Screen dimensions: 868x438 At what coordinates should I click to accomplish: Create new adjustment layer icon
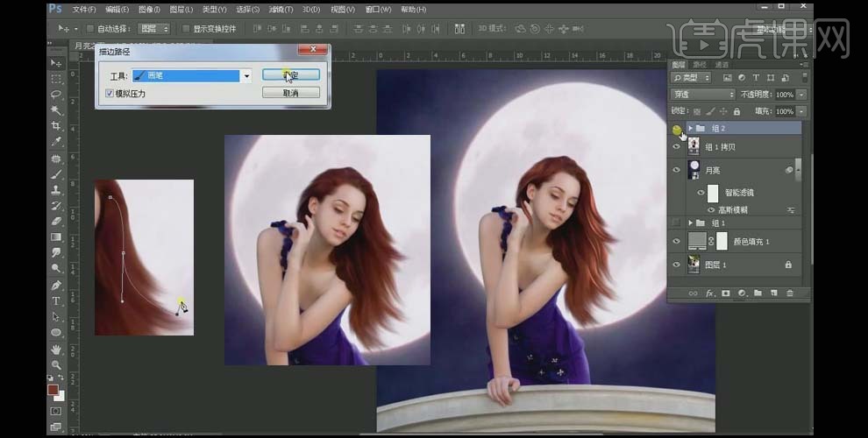pos(742,293)
